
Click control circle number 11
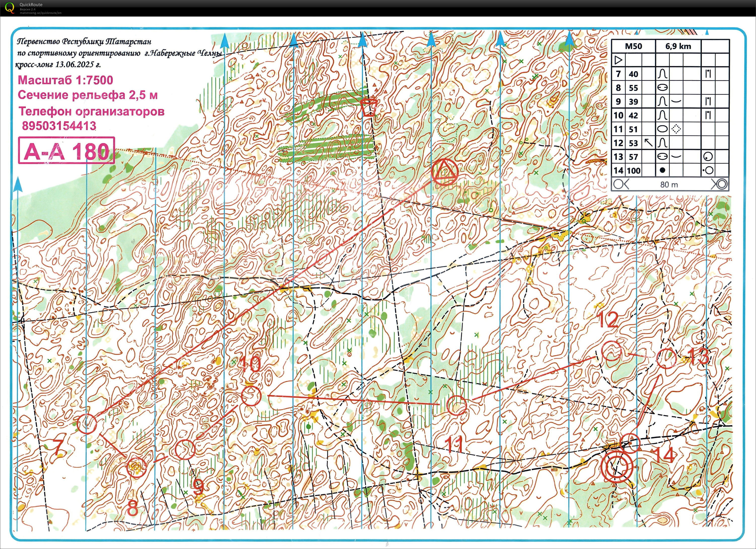click(x=456, y=406)
